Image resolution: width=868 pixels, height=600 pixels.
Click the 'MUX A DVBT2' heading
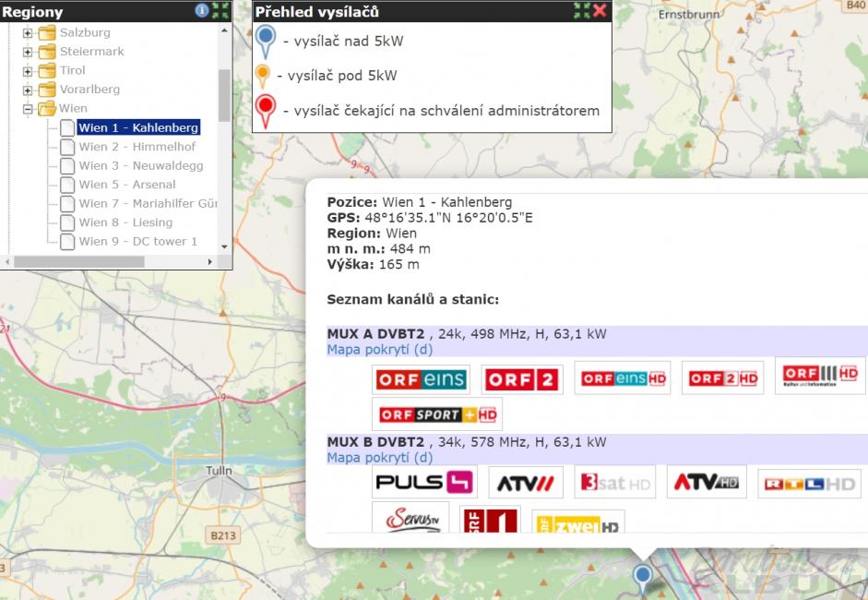tap(375, 334)
